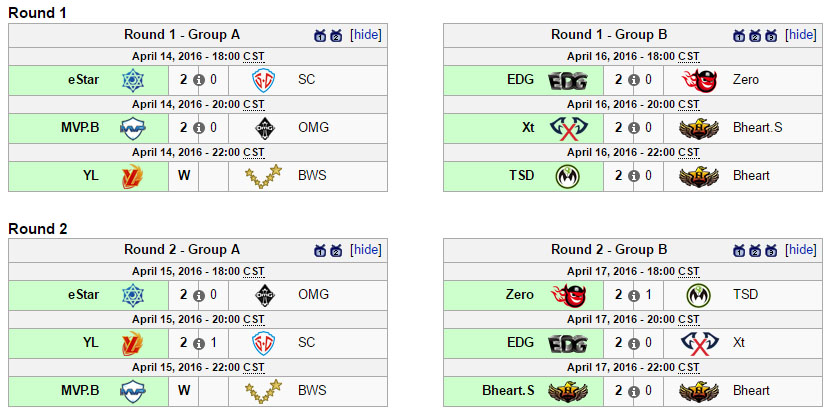Open VOD 1 icon in Round 2 Group A header

tap(320, 250)
